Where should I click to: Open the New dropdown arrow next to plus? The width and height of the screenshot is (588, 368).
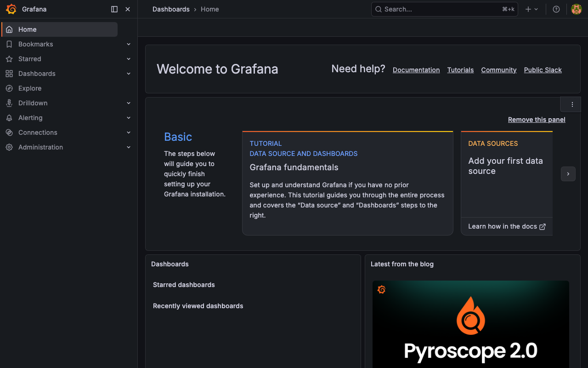536,9
